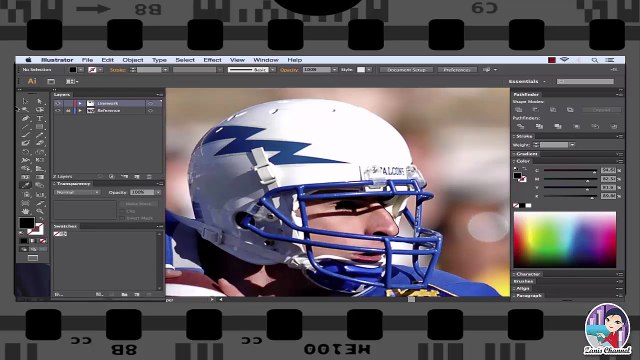Click the Make Mask button

tap(138, 204)
